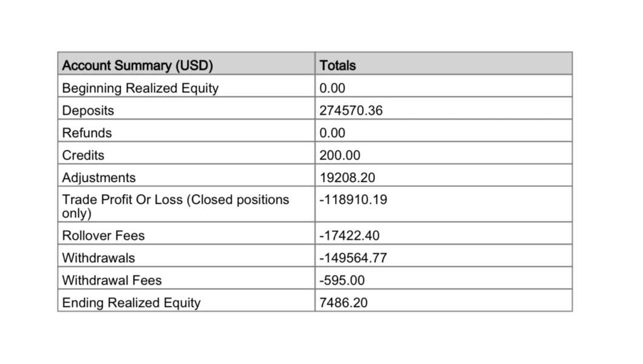Select the 274570.36 deposits value
Screen dimensions: 643x364
coord(351,110)
